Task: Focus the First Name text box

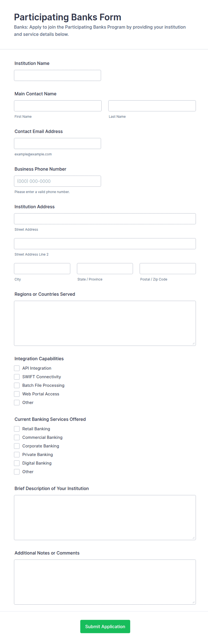Action: tap(58, 106)
